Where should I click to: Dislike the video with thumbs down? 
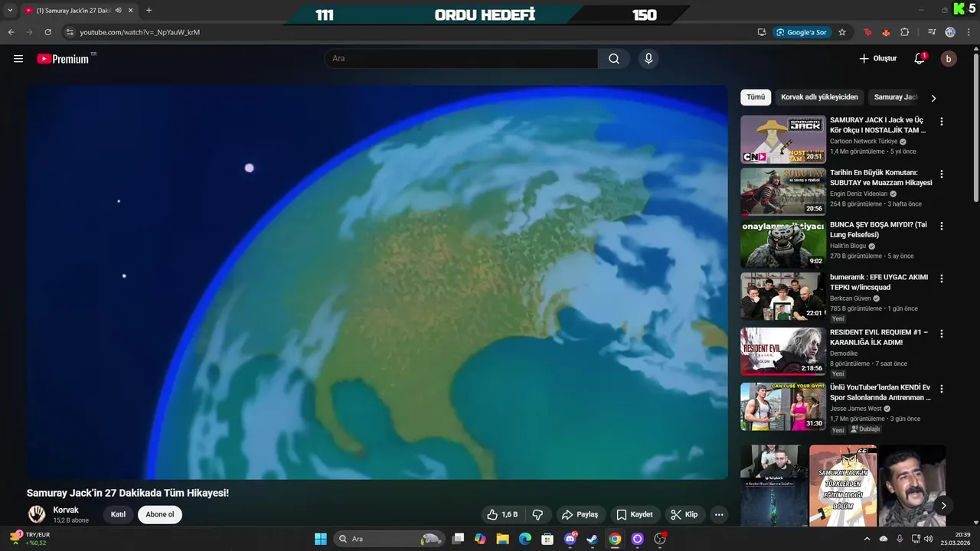537,515
